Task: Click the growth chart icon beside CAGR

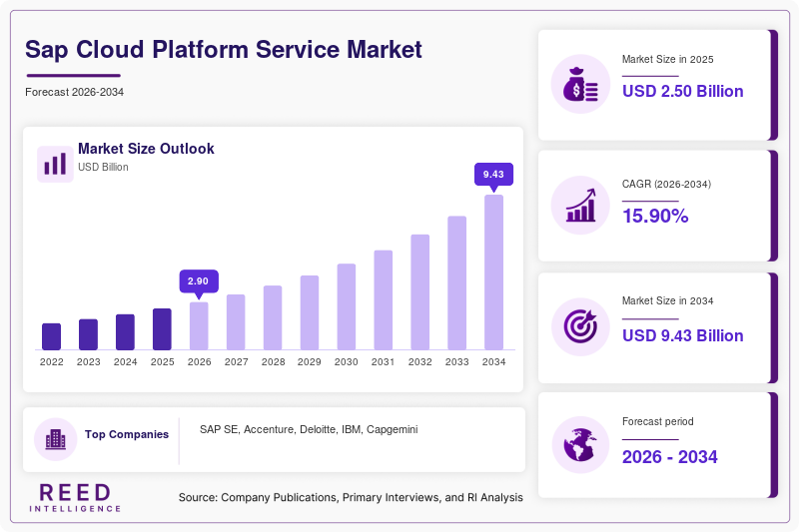Action: (x=580, y=206)
